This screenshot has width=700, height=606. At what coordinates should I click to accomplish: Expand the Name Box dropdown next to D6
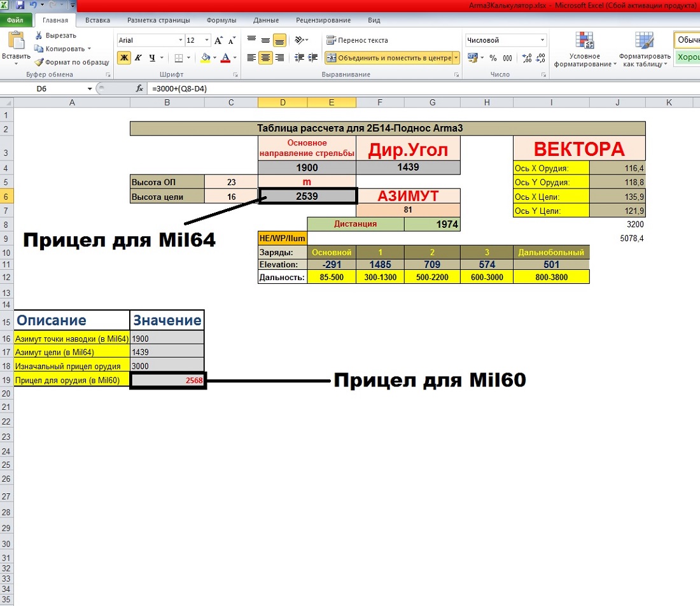tap(90, 88)
